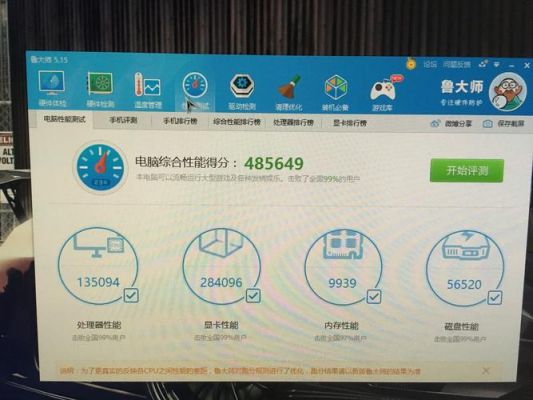Click the 保存截屏 text link
Screen dimensions: 533x400
coord(511,124)
